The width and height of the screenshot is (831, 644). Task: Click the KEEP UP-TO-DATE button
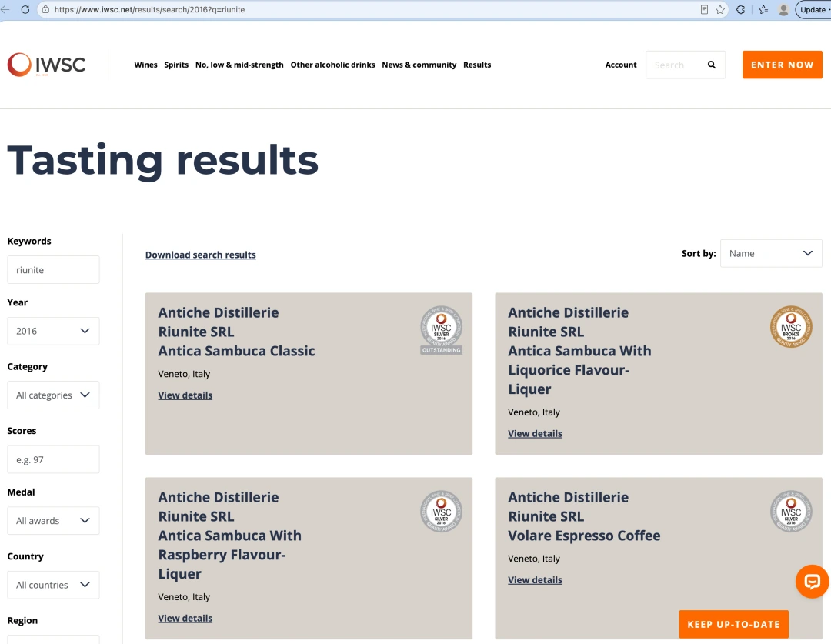point(733,625)
